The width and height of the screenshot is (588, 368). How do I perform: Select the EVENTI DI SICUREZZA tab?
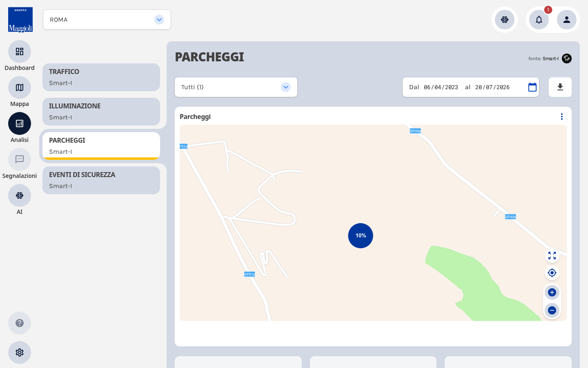pyautogui.click(x=101, y=180)
